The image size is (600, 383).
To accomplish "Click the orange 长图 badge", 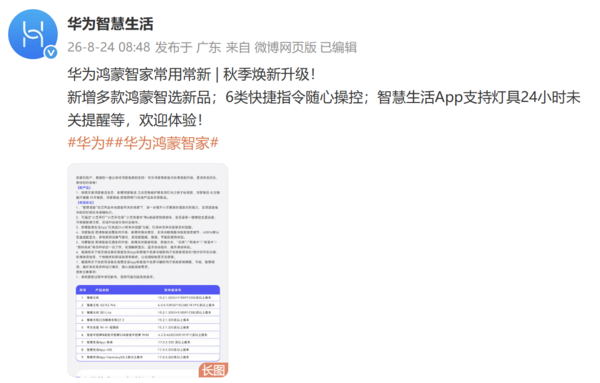I will tap(213, 370).
